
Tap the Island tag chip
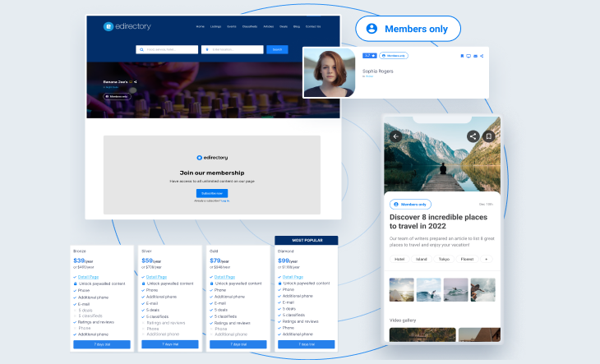tap(422, 259)
